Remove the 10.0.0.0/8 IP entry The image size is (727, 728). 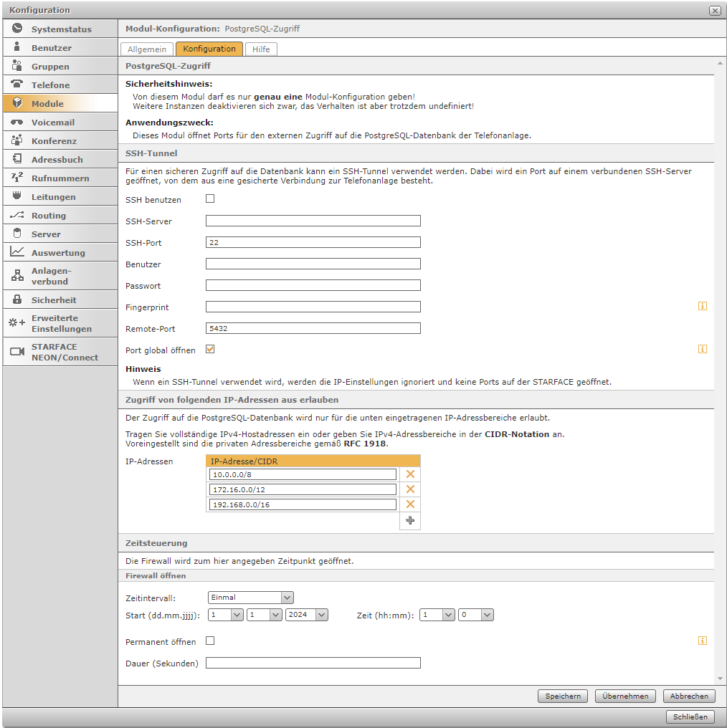410,474
